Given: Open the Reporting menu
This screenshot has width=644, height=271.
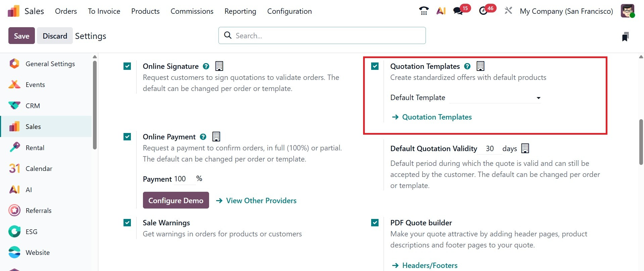Looking at the screenshot, I should pyautogui.click(x=240, y=11).
